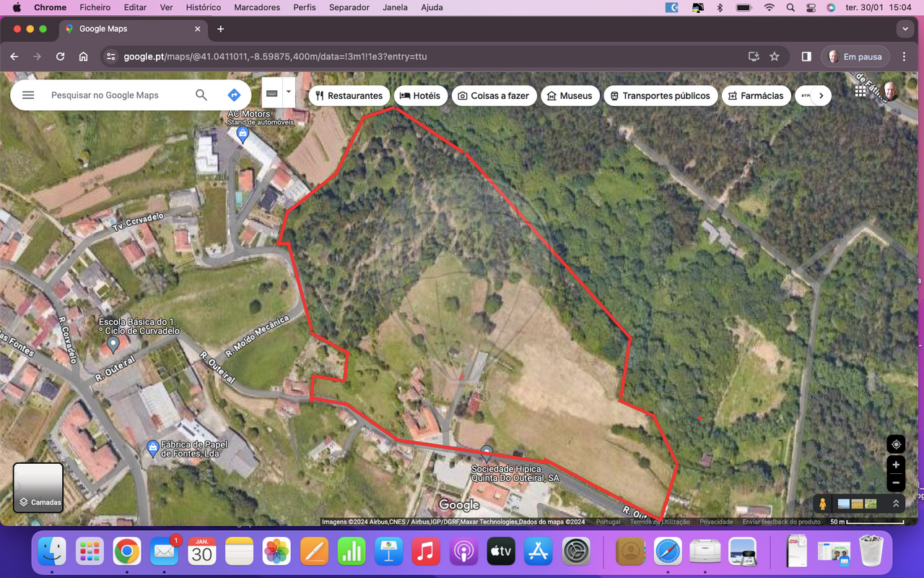This screenshot has width=924, height=578.
Task: Select Sociedade Hípica Quinta Do Outeiral marker
Action: 487,454
